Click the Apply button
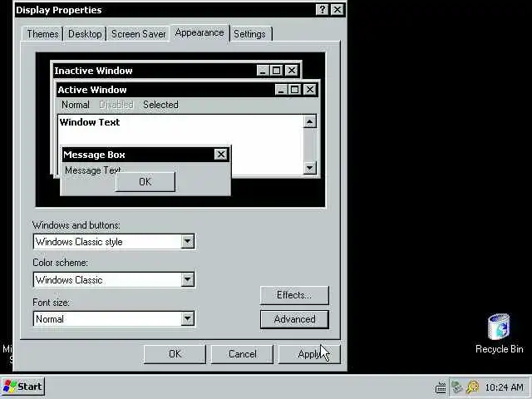 tap(309, 354)
